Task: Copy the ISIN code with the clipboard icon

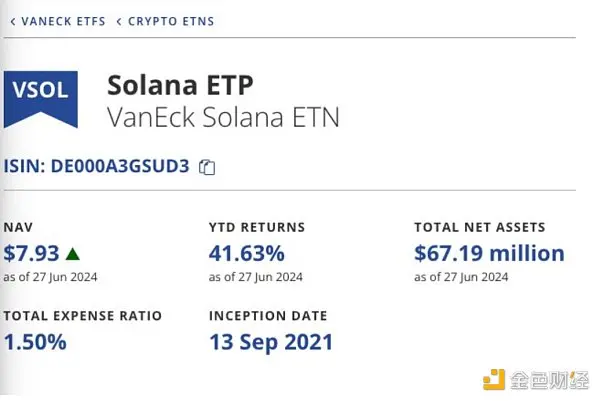Action: (x=207, y=167)
